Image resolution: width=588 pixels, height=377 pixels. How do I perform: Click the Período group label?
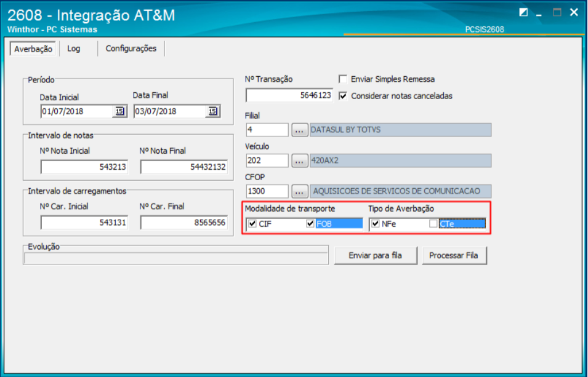tap(41, 80)
